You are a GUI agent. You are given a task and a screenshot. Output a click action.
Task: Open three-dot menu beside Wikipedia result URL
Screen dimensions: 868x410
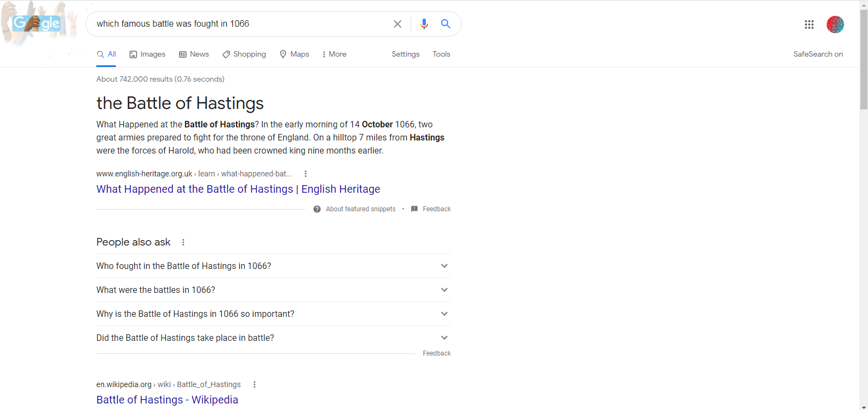tap(255, 384)
